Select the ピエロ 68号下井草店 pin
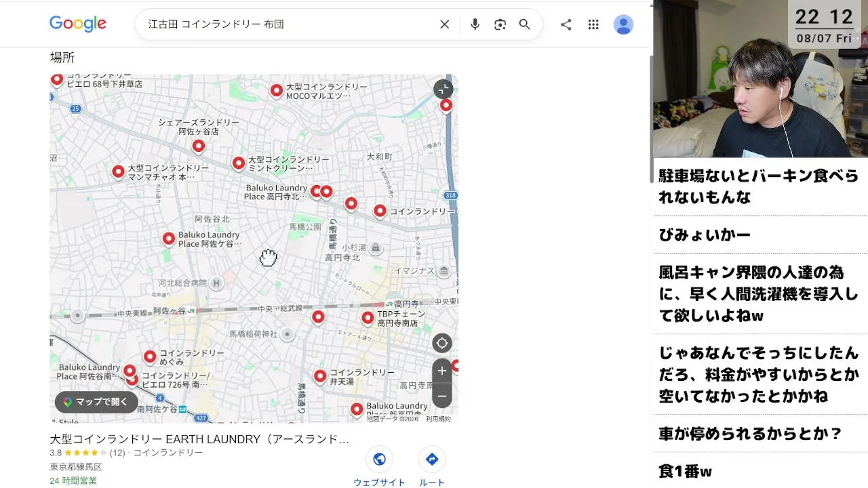 (57, 79)
